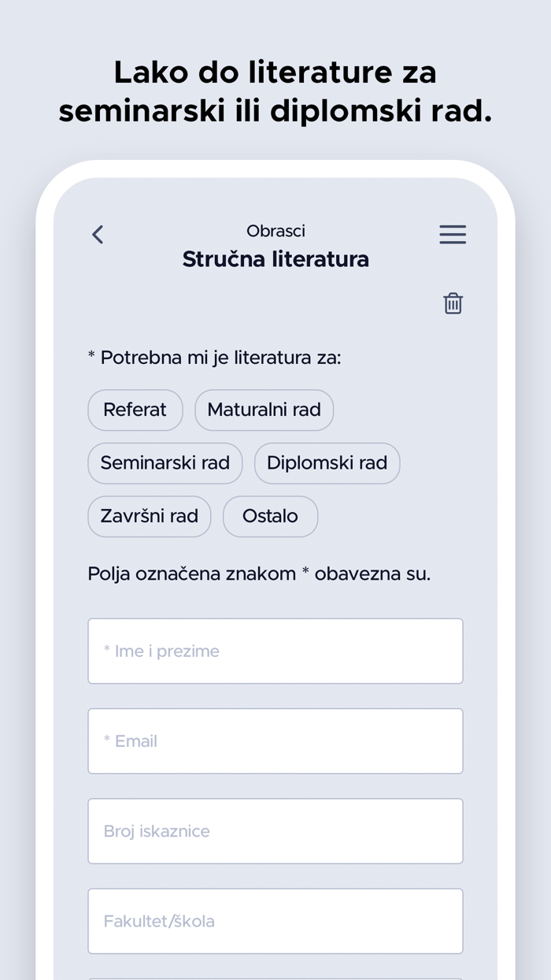The height and width of the screenshot is (980, 551).
Task: Tap the Stručna literatura page title
Action: 275,258
